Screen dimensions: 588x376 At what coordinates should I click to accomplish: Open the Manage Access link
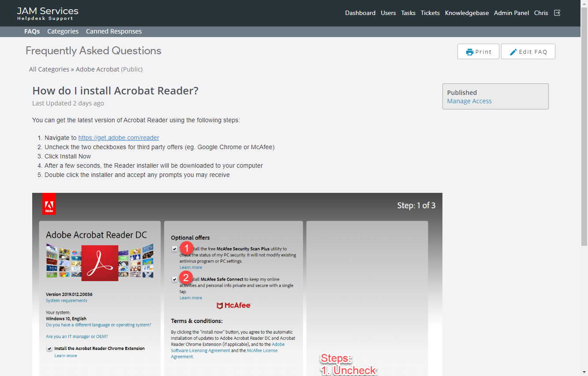coord(469,101)
